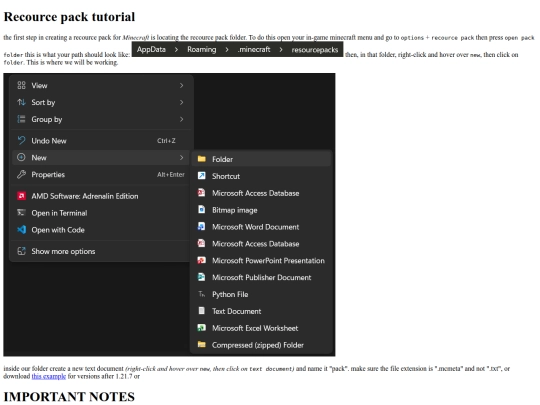Expand the Group by submenu chevron
The height and width of the screenshot is (405, 540).
pos(181,119)
